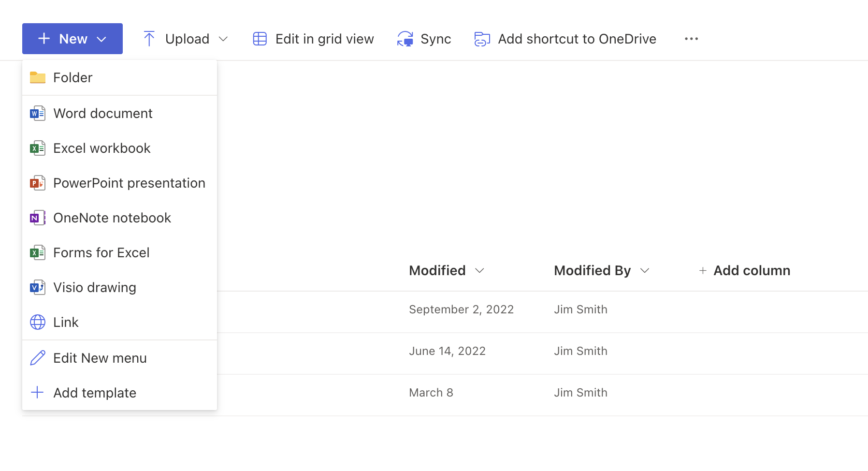Select the row modified September 2, 2022
This screenshot has height=471, width=868.
coord(461,309)
